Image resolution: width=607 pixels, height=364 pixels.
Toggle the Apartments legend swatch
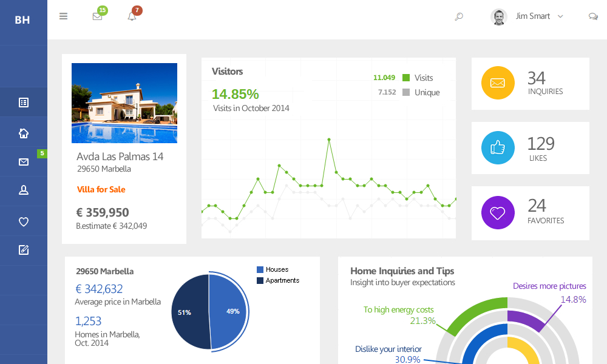point(260,280)
